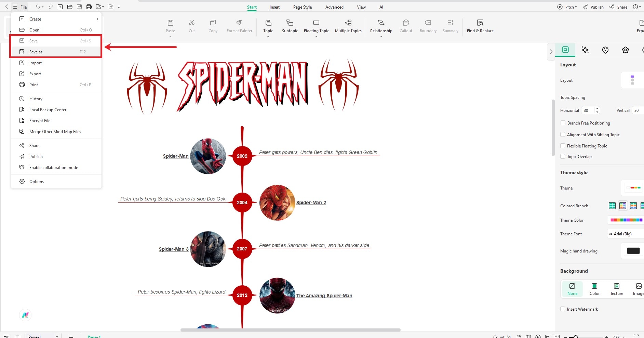Click the Paste icon in ribbon

[x=170, y=23]
